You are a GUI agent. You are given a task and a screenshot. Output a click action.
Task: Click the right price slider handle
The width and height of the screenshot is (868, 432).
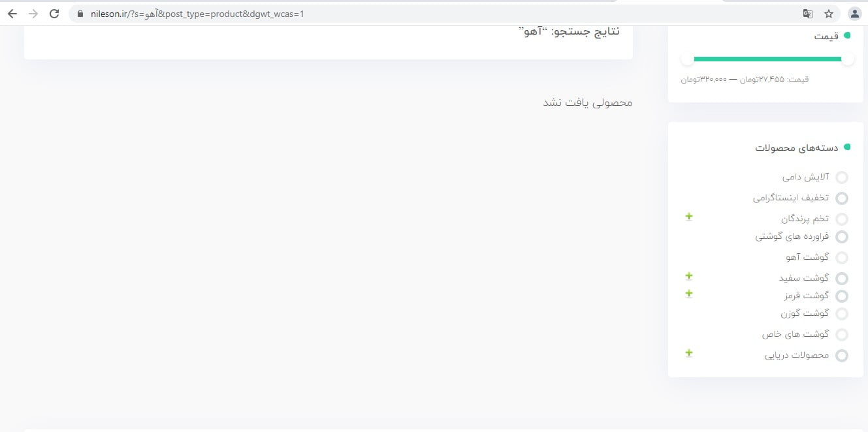(x=848, y=59)
